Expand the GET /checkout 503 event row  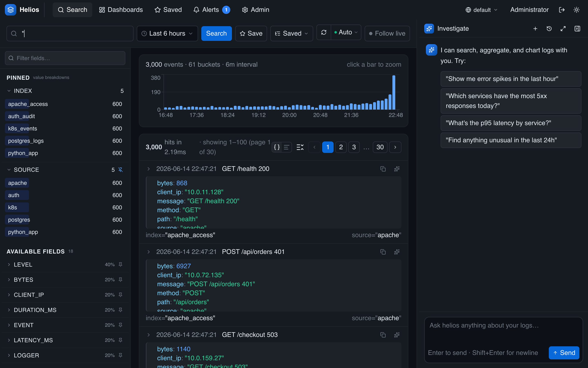click(x=148, y=335)
